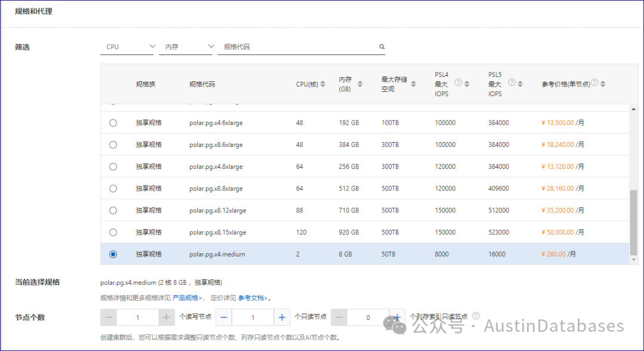Click the 规格代码 column header
Viewport: 644px width, 351px height.
(x=202, y=84)
